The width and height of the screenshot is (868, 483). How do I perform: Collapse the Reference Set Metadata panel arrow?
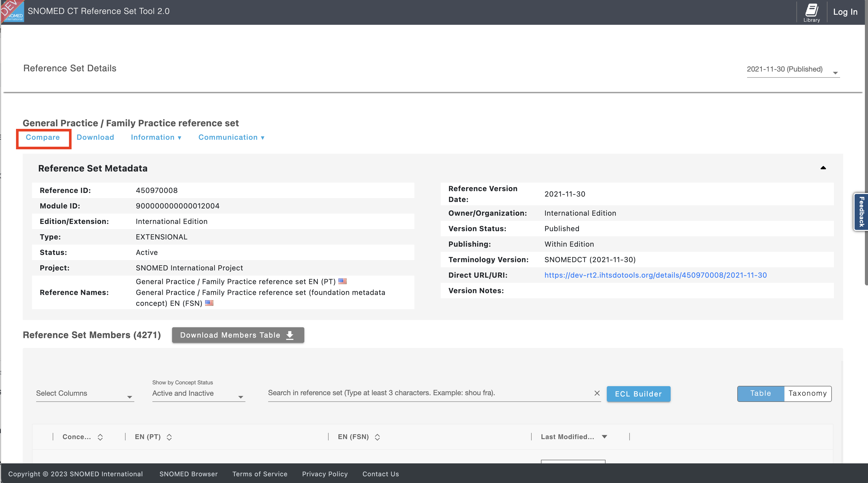coord(823,168)
